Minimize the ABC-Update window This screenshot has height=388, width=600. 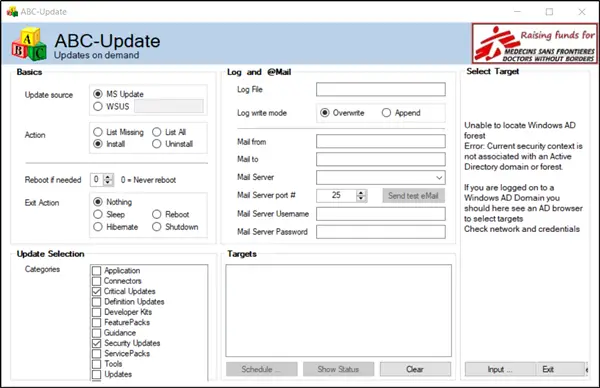tap(517, 12)
